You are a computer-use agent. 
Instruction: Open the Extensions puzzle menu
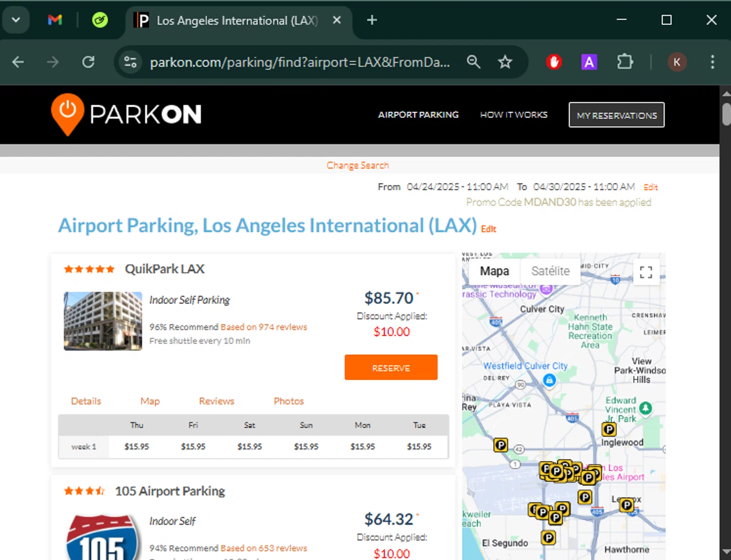[x=625, y=62]
